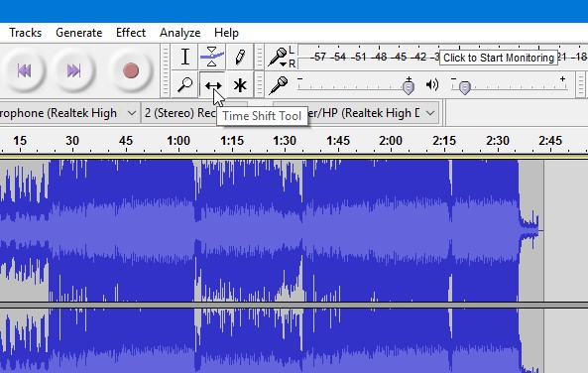Viewport: 588px width, 373px height.
Task: Open the Tracks menu
Action: pyautogui.click(x=26, y=33)
